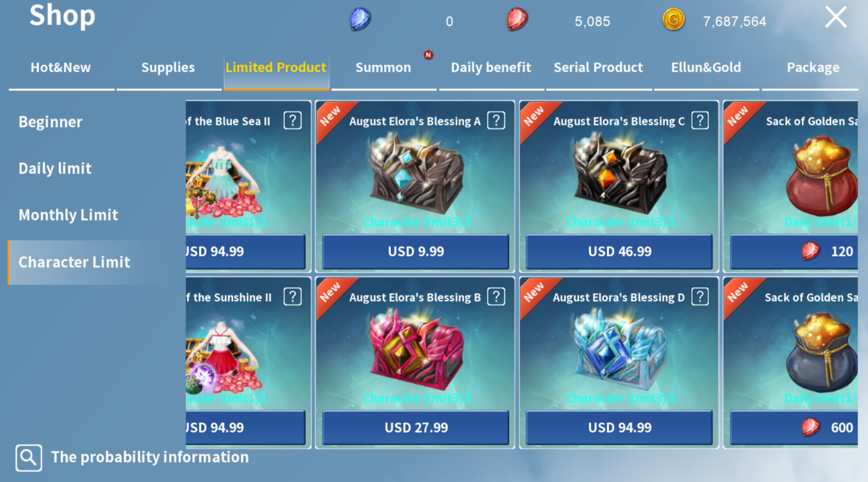
Task: Go to the Ellun&Gold tab
Action: pyautogui.click(x=706, y=68)
